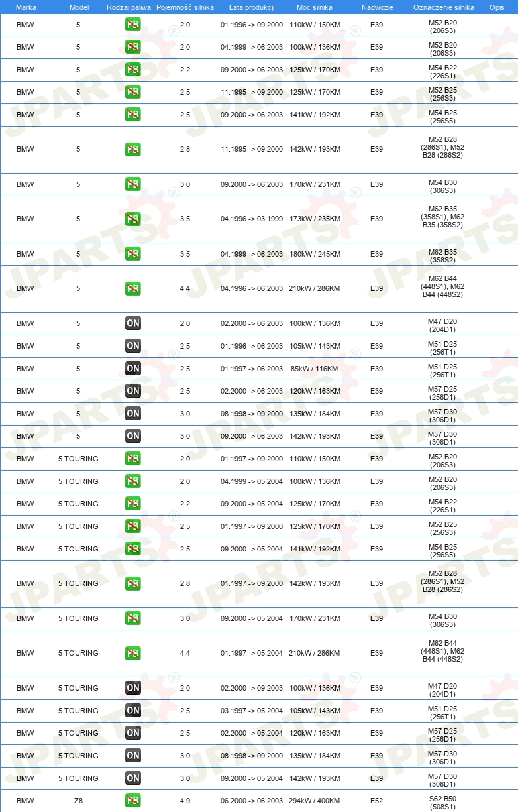Image resolution: width=518 pixels, height=812 pixels.
Task: Select the 06.2000 -> 06.2003 production years cell
Action: coord(252,801)
